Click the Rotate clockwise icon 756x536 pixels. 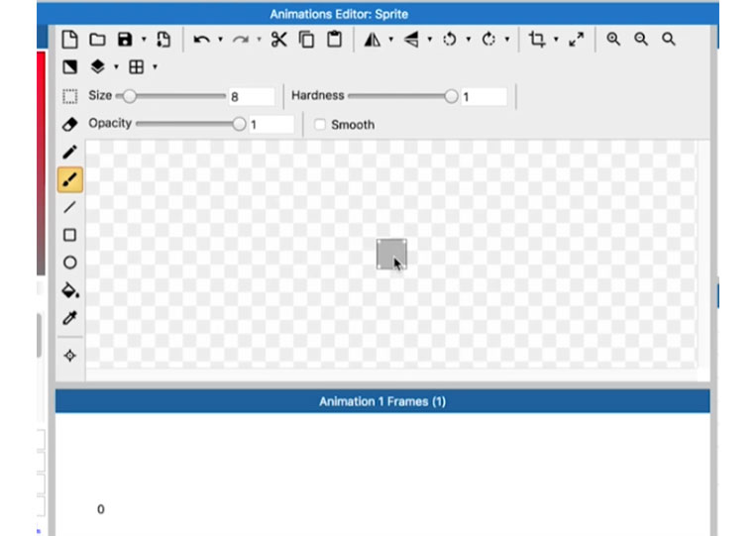[488, 39]
